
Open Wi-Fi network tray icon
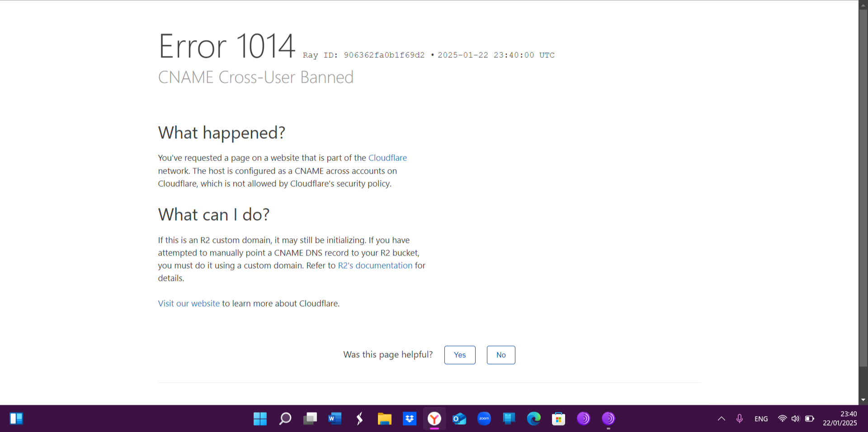782,419
